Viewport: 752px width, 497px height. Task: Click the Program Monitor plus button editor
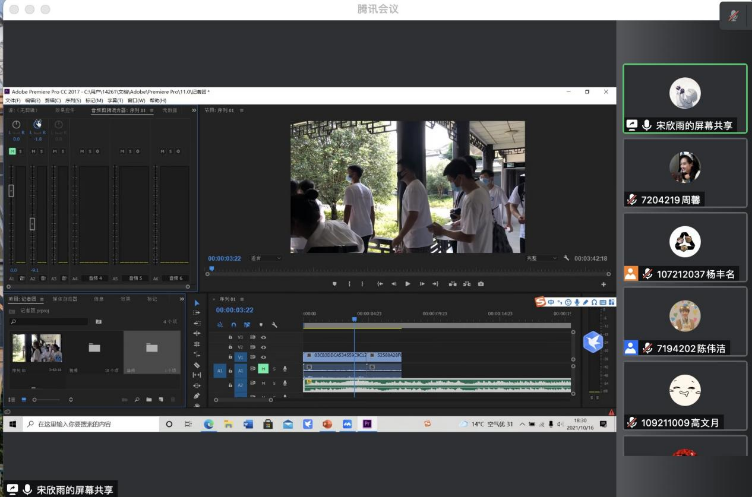tap(603, 284)
